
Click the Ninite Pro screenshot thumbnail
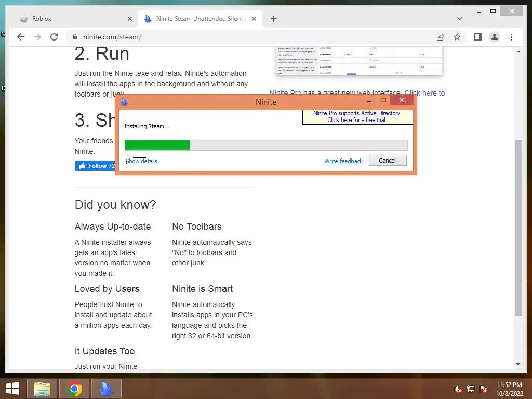[x=359, y=61]
